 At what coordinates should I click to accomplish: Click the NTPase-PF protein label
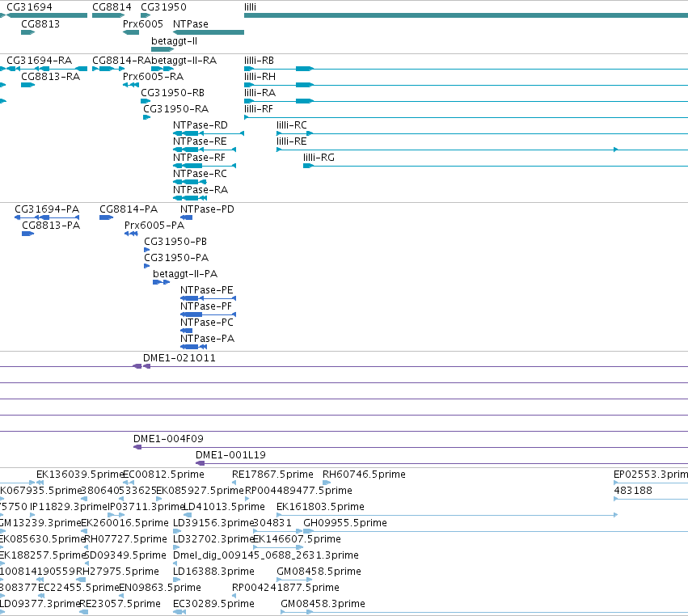pos(206,306)
